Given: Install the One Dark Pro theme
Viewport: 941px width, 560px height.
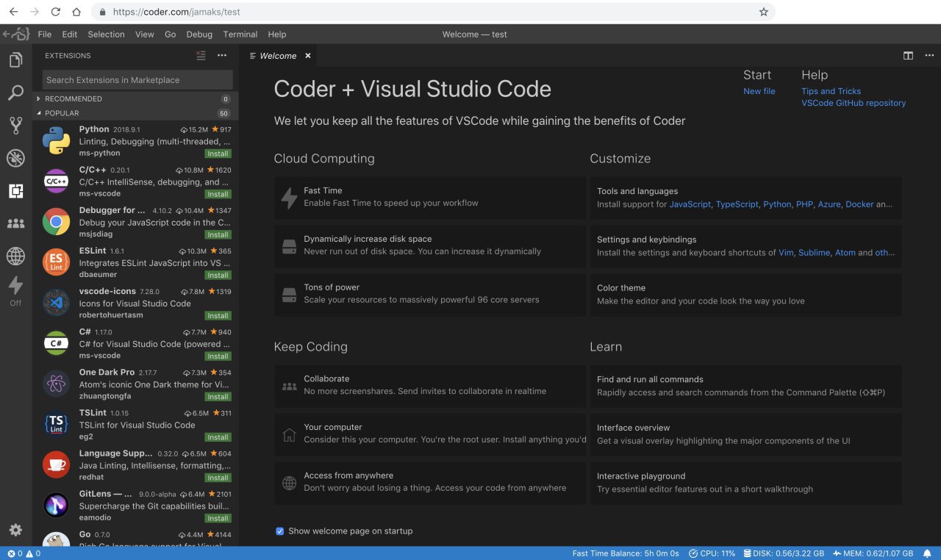Looking at the screenshot, I should 218,396.
